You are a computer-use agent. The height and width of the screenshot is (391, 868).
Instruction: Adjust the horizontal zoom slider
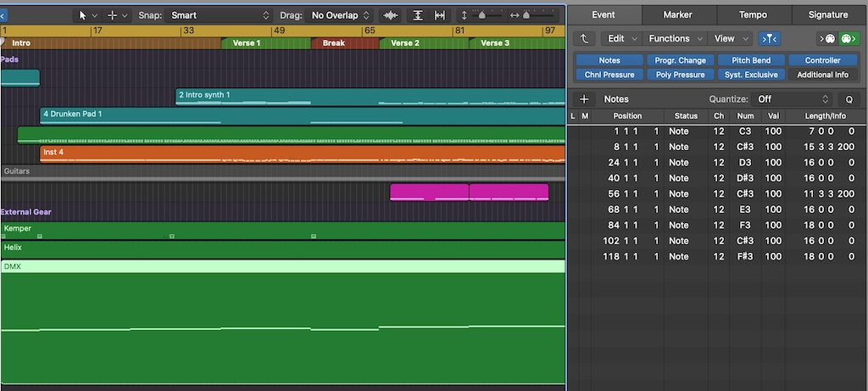[x=526, y=15]
